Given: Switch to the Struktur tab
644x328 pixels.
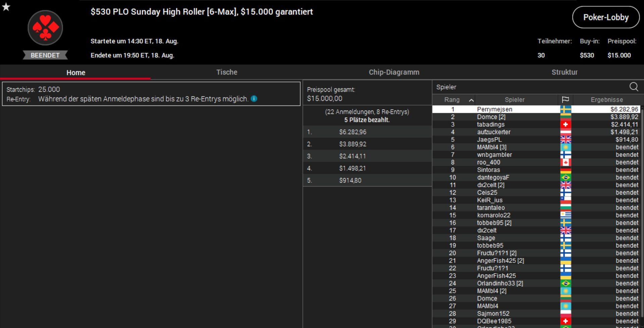Looking at the screenshot, I should click(x=564, y=72).
